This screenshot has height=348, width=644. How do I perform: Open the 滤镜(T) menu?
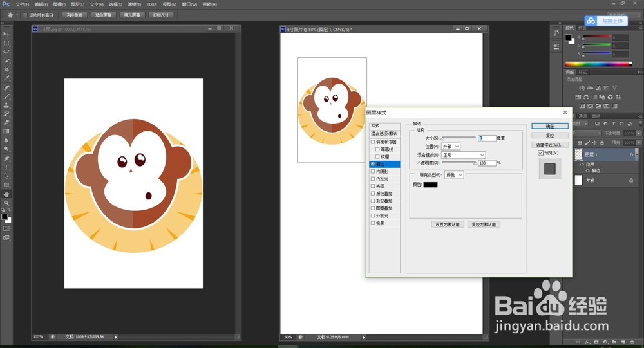coord(135,5)
